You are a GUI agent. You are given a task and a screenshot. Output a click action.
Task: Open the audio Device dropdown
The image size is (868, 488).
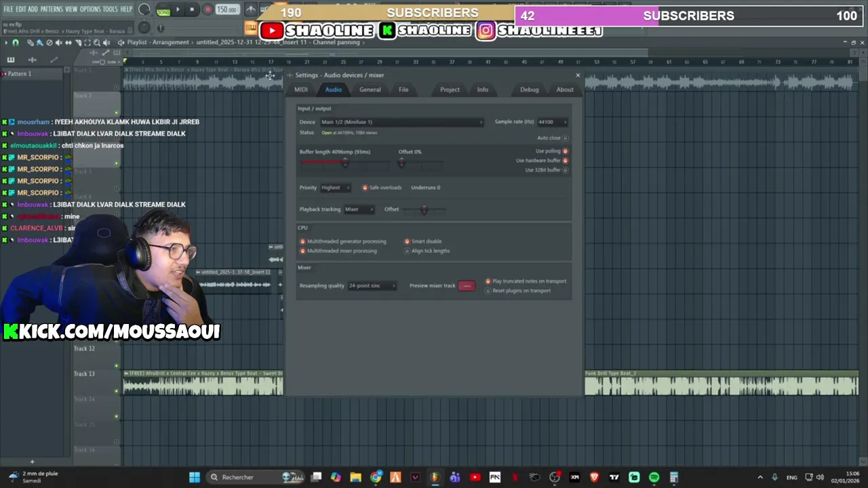(401, 122)
